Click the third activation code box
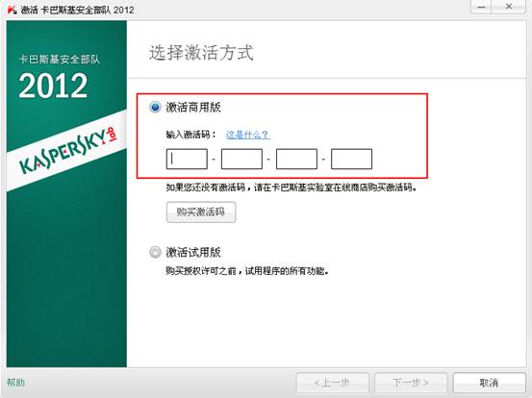Viewport: 532px width, 398px height. click(296, 159)
